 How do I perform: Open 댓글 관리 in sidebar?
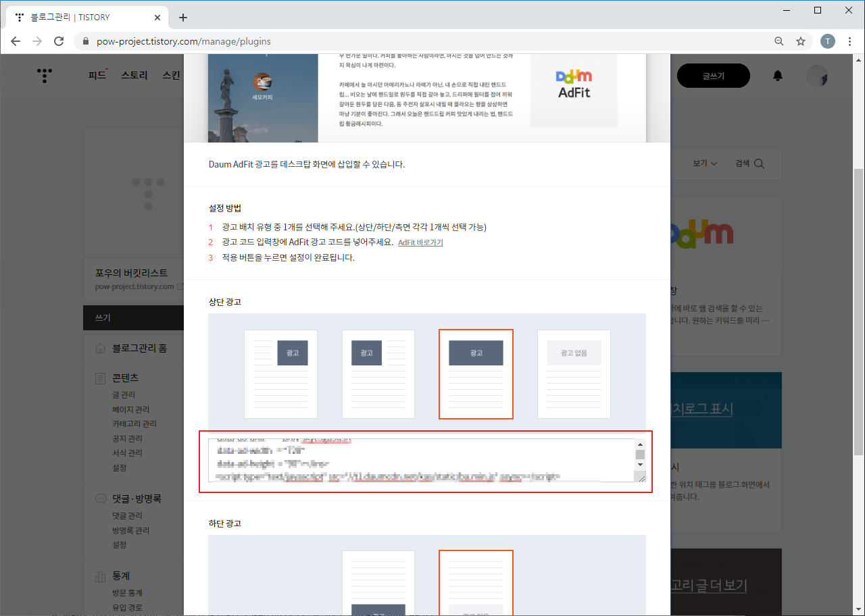[127, 515]
